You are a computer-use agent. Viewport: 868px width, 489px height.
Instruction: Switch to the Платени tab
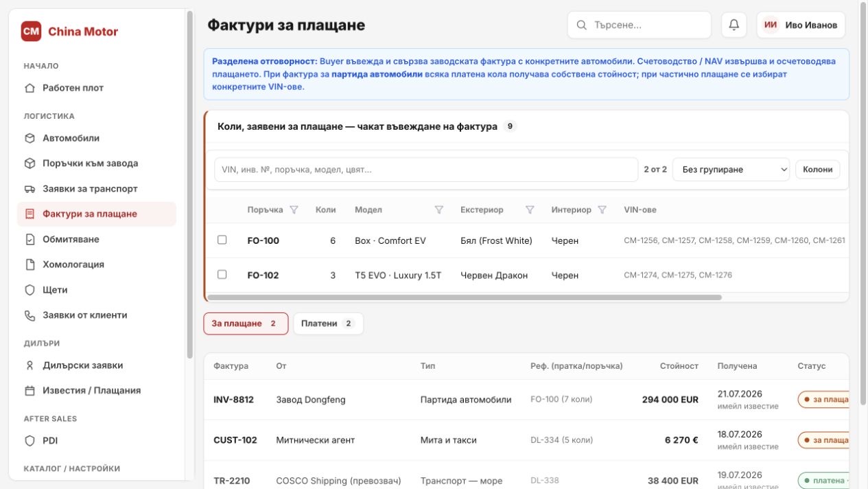pos(328,323)
